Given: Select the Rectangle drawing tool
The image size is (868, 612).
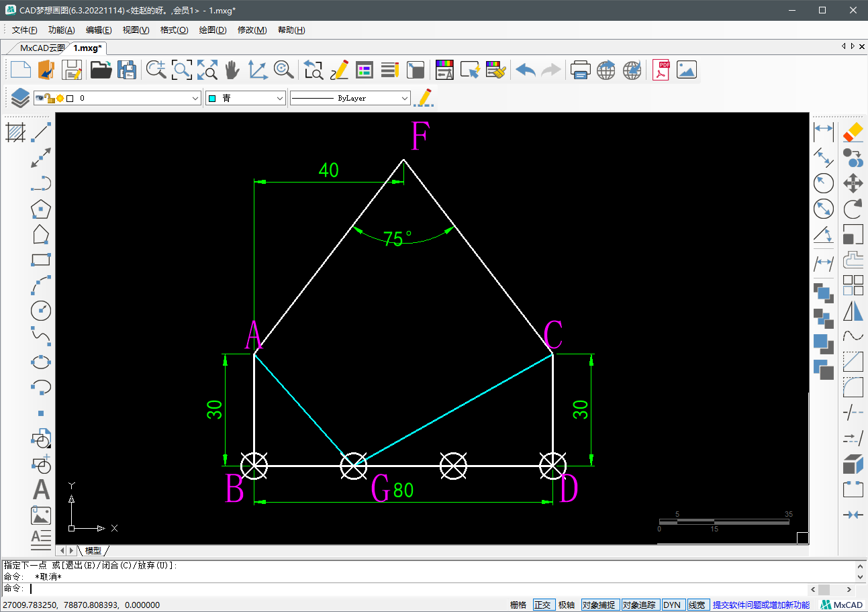Looking at the screenshot, I should [42, 260].
